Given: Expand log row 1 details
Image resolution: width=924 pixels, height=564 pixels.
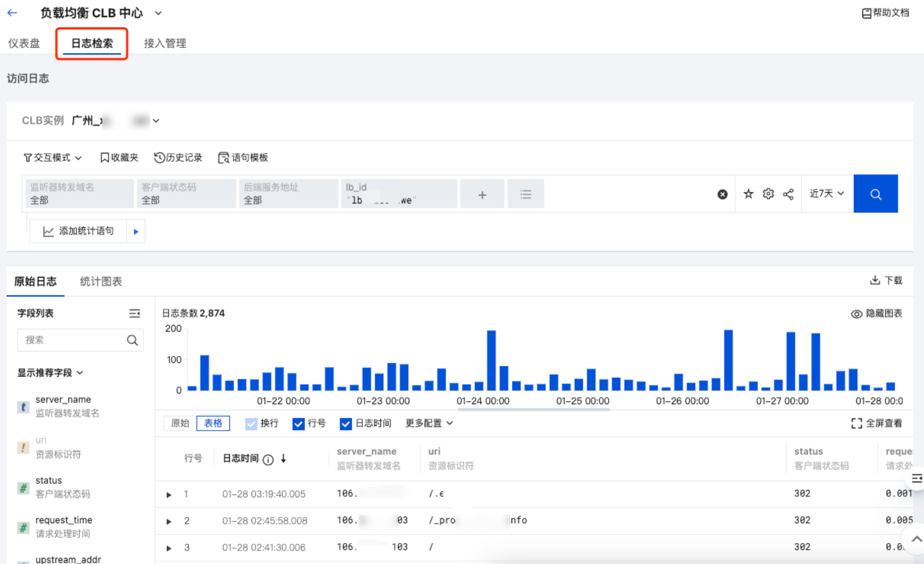Looking at the screenshot, I should click(169, 494).
